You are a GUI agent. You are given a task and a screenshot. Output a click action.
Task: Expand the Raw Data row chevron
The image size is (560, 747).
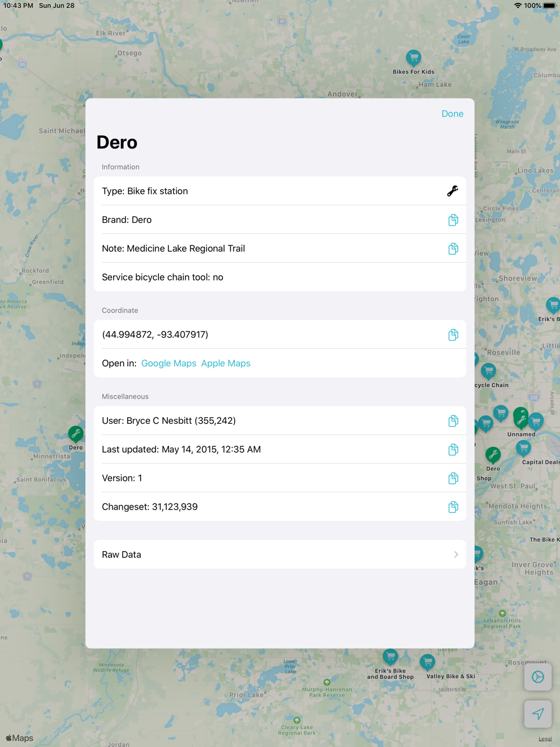456,554
